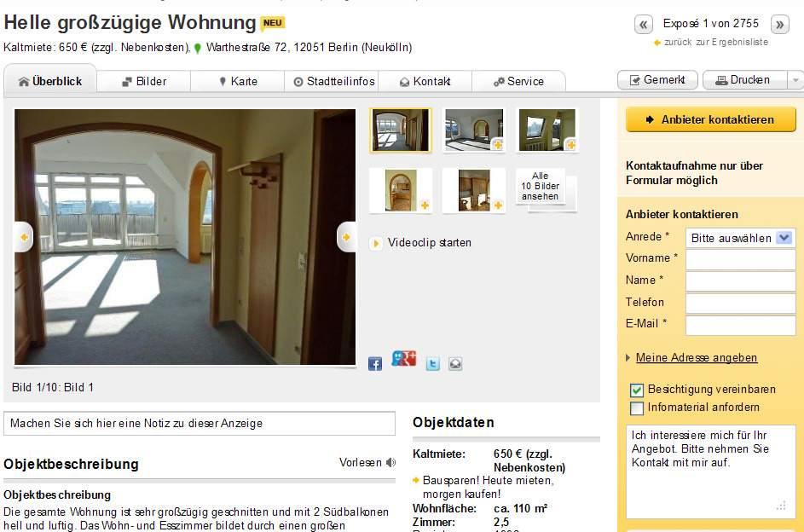Uncheck Besichtigung vereinbaren checkbox

tap(636, 390)
